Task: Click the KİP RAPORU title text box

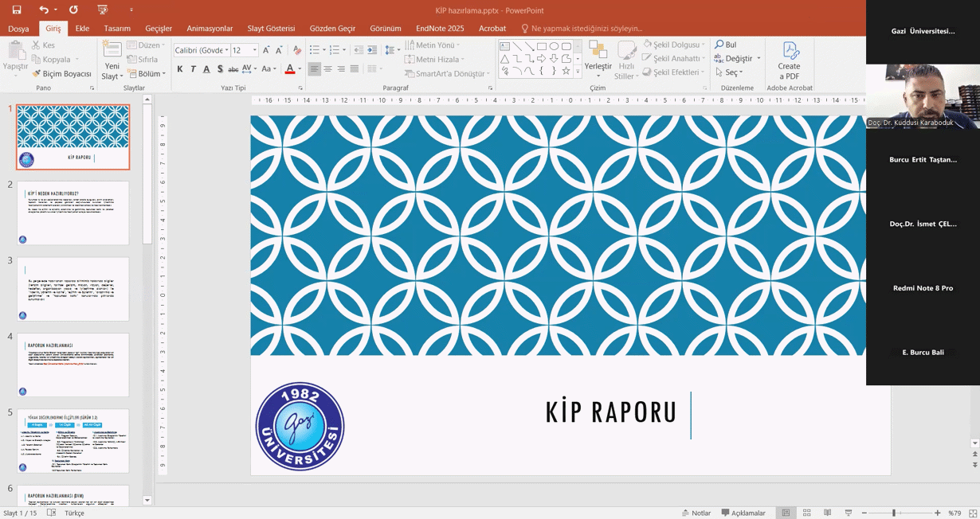Action: pos(611,412)
